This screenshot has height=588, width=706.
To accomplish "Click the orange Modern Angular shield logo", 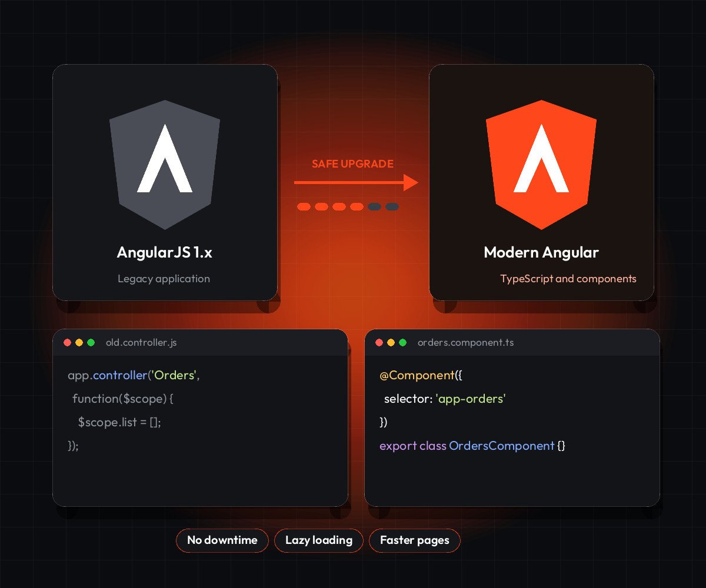I will 541,165.
